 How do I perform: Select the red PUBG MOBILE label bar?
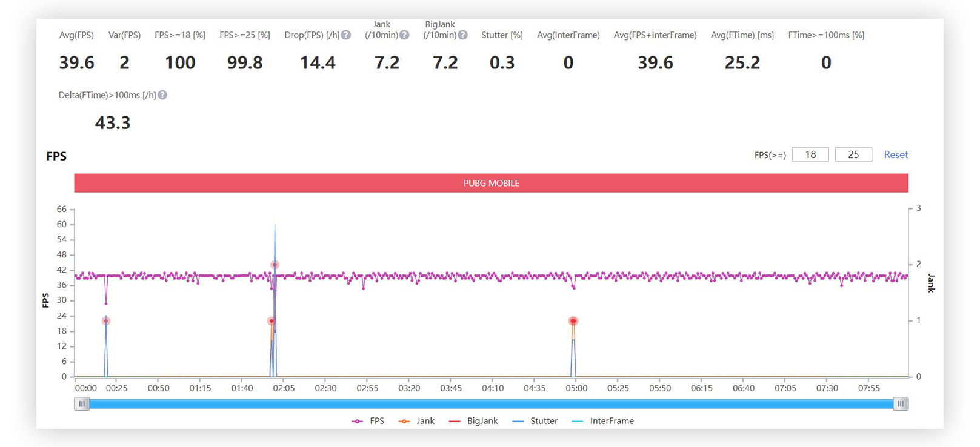(492, 183)
